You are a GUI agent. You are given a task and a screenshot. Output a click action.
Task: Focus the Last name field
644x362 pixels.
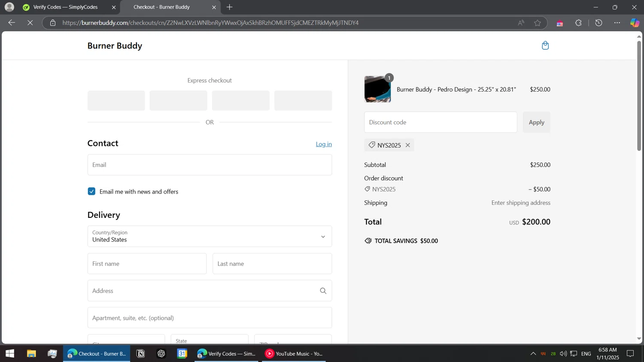(272, 264)
